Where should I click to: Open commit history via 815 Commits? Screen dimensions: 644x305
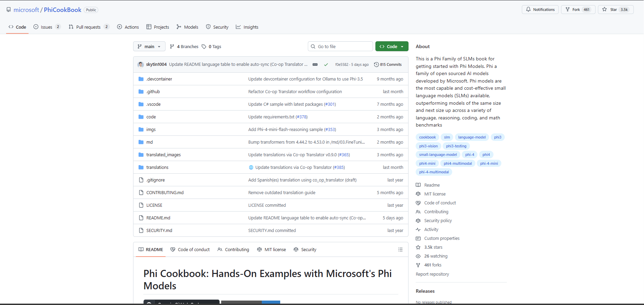point(388,64)
